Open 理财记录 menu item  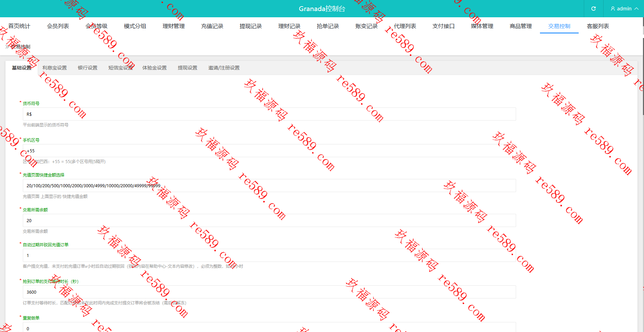click(289, 26)
